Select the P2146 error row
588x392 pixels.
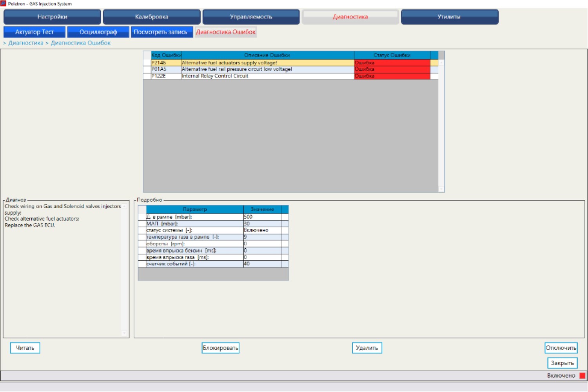coord(290,63)
